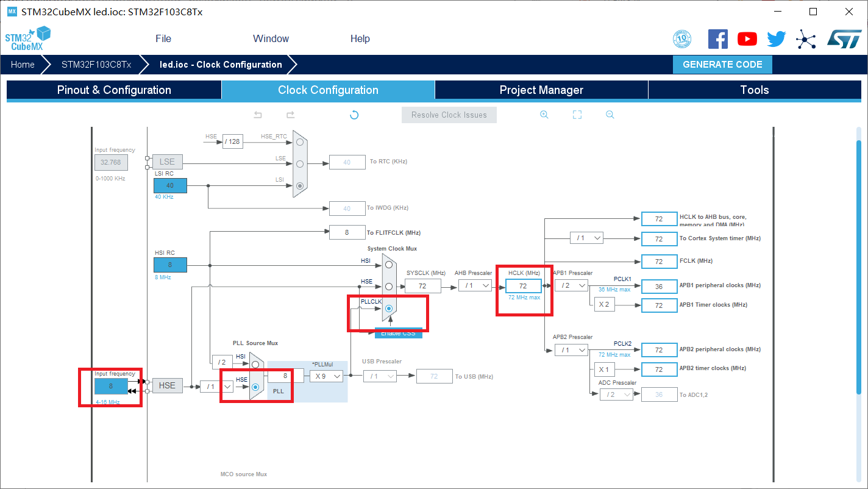Click the HCLK (MHz) value field
The width and height of the screenshot is (868, 489).
point(523,285)
